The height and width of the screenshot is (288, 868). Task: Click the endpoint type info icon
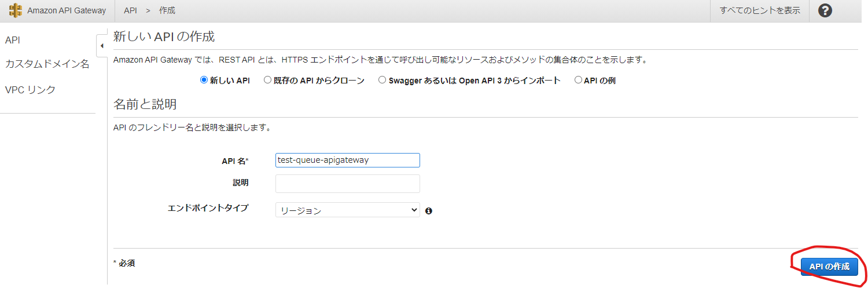click(x=429, y=211)
